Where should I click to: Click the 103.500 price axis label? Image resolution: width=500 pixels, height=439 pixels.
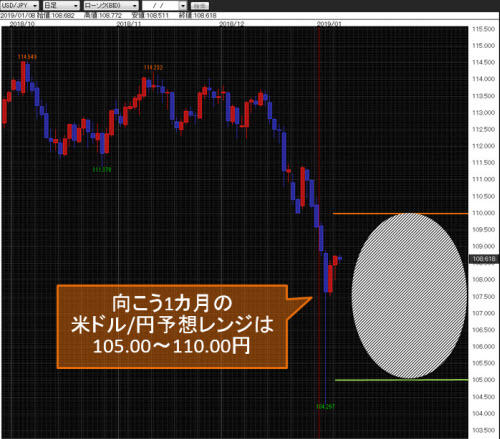(484, 430)
